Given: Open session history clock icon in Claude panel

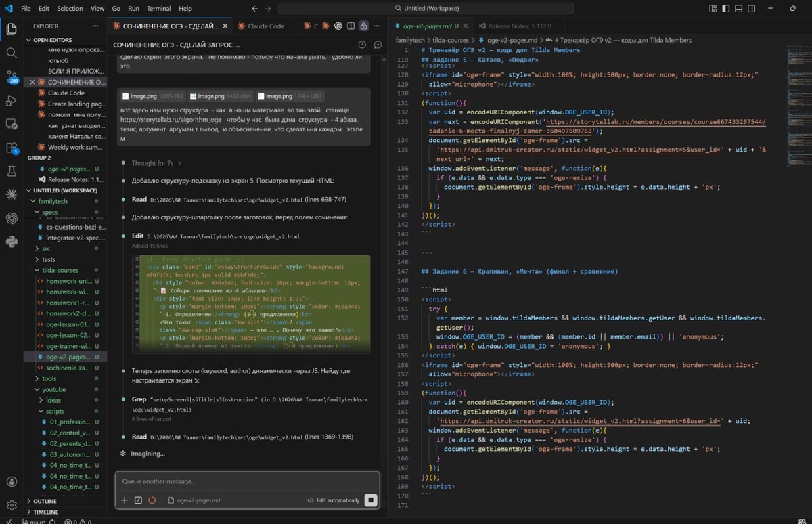Looking at the screenshot, I should [362, 45].
